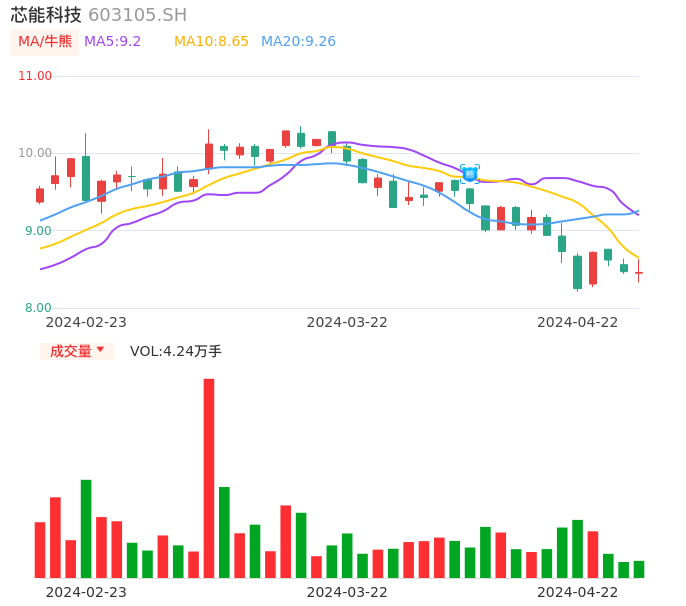
Task: Click the MA5:9.2 legend label
Action: (112, 42)
